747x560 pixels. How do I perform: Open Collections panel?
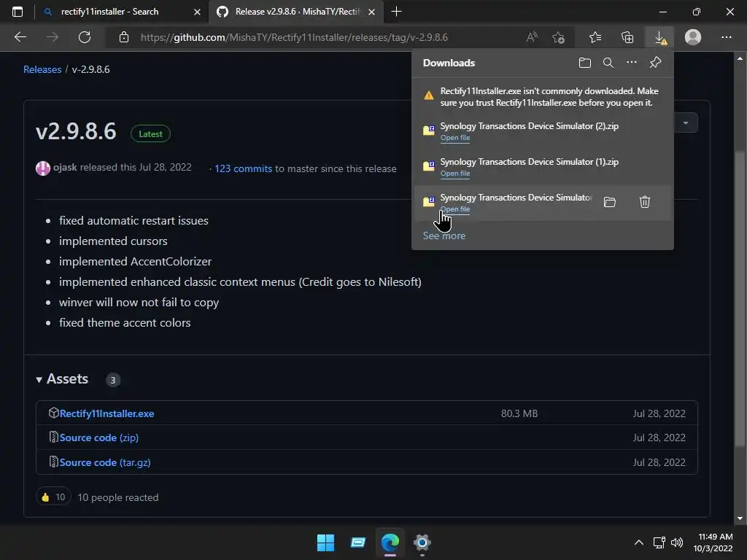(627, 37)
